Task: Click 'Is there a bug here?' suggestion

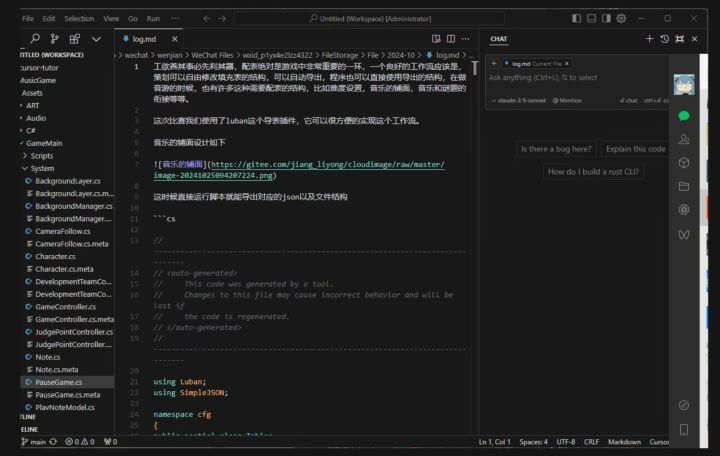Action: tap(557, 149)
